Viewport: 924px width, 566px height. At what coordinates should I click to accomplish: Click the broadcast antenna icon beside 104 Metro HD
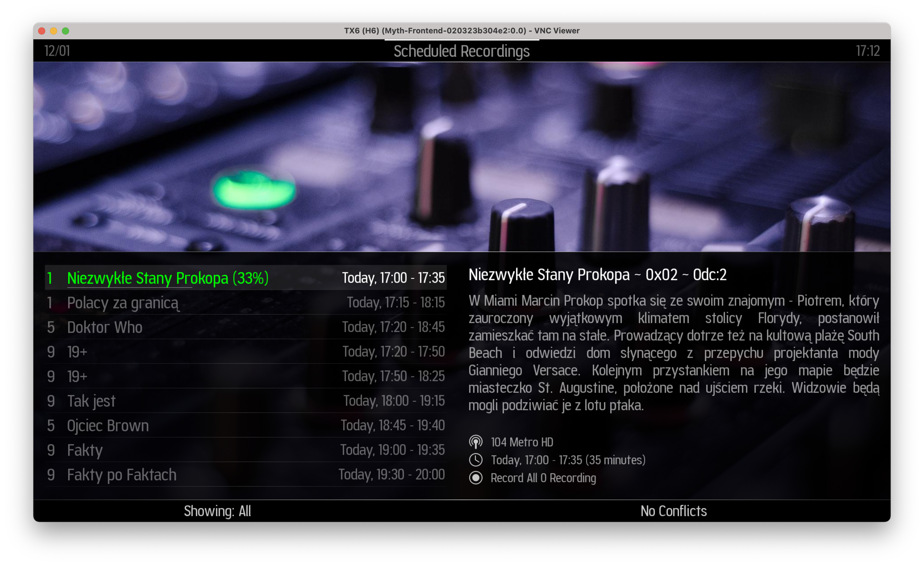pyautogui.click(x=476, y=442)
